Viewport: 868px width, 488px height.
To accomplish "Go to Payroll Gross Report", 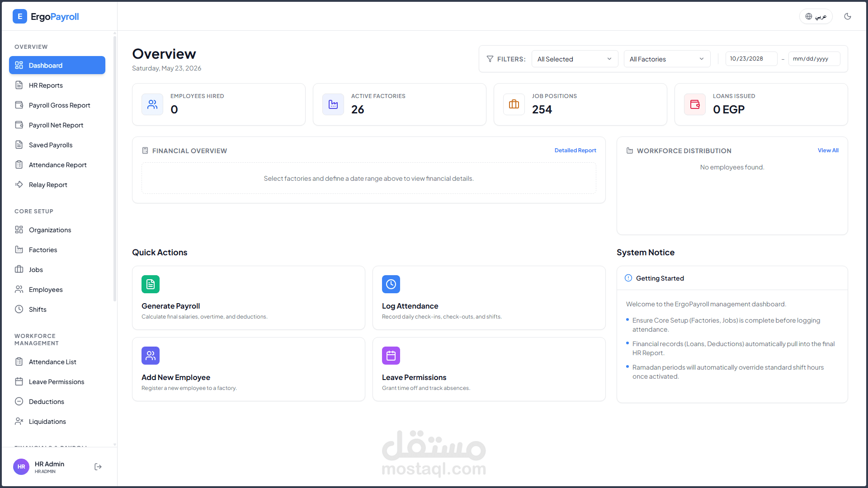I will coord(57,105).
